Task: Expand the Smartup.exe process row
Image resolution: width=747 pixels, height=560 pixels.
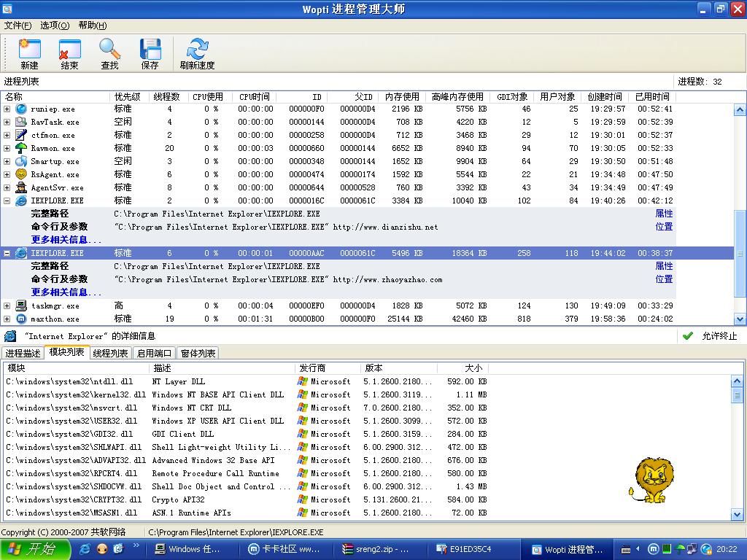Action: [x=7, y=161]
